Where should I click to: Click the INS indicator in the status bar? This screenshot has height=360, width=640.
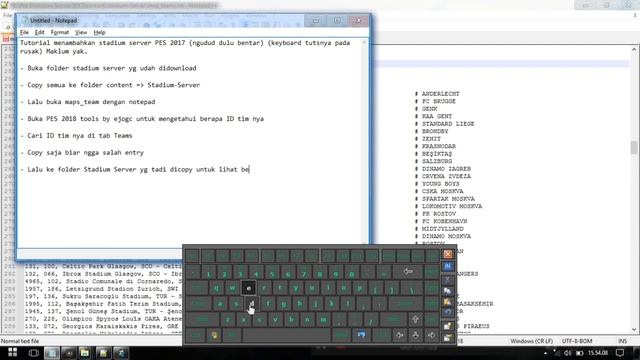[x=622, y=341]
